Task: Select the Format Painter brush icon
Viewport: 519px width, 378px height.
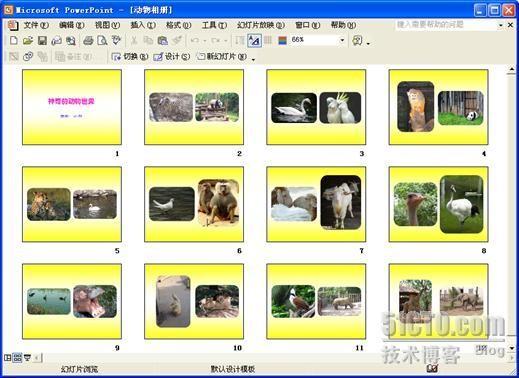Action: [177, 40]
